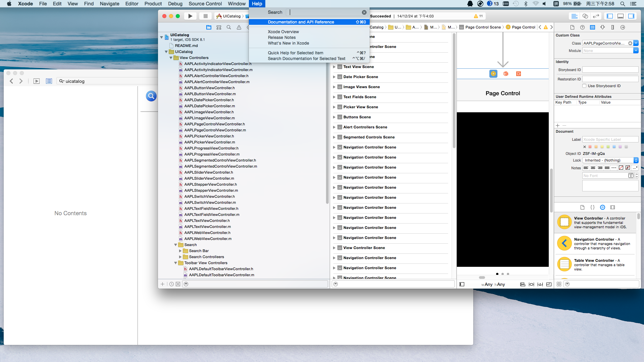Select the Exit icon in scene dock
The image size is (644, 362).
(x=519, y=74)
